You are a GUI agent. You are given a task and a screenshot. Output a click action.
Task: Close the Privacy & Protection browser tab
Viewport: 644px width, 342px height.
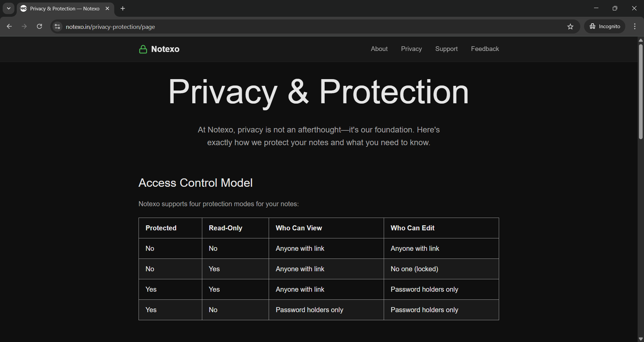click(107, 8)
